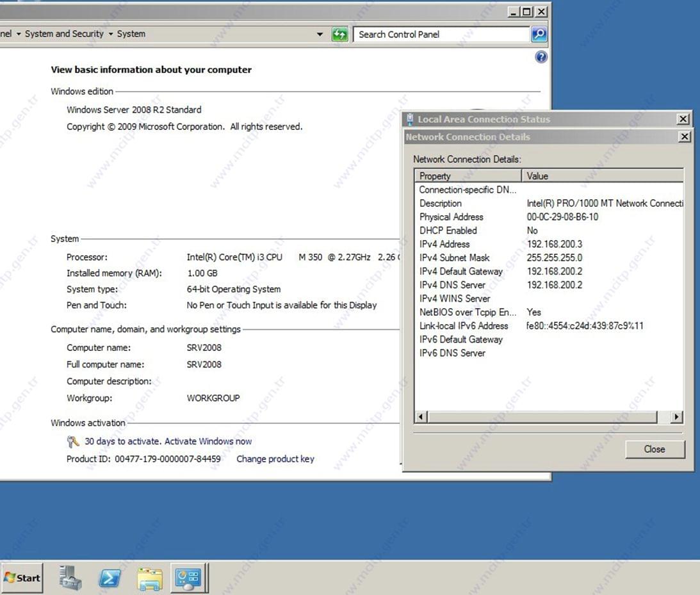Open Server Manager from the taskbar
The width and height of the screenshot is (700, 595).
click(70, 578)
